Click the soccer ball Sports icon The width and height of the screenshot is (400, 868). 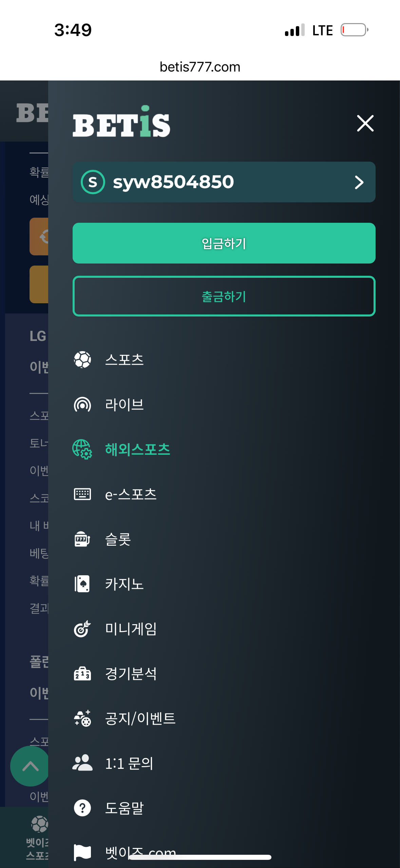(82, 360)
